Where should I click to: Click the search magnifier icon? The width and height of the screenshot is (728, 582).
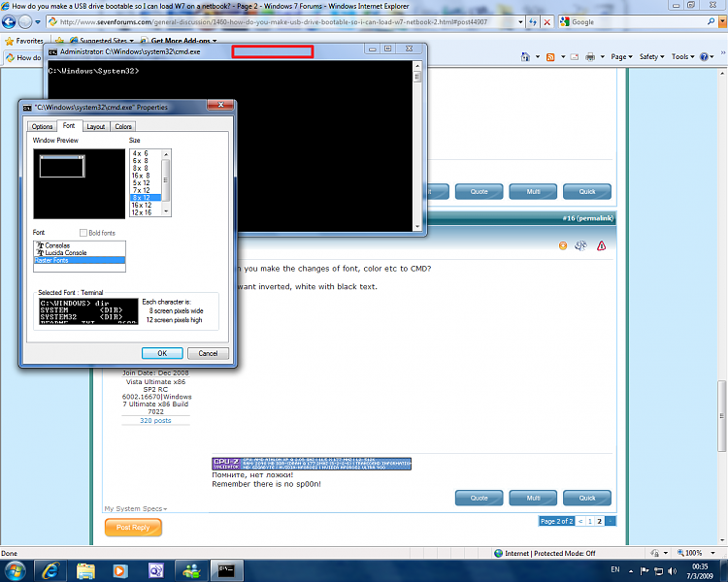(711, 21)
